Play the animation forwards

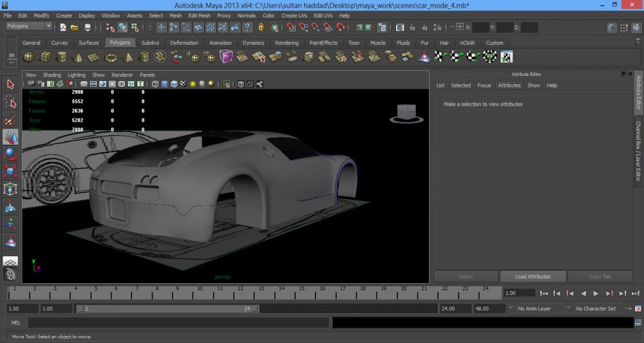[596, 293]
